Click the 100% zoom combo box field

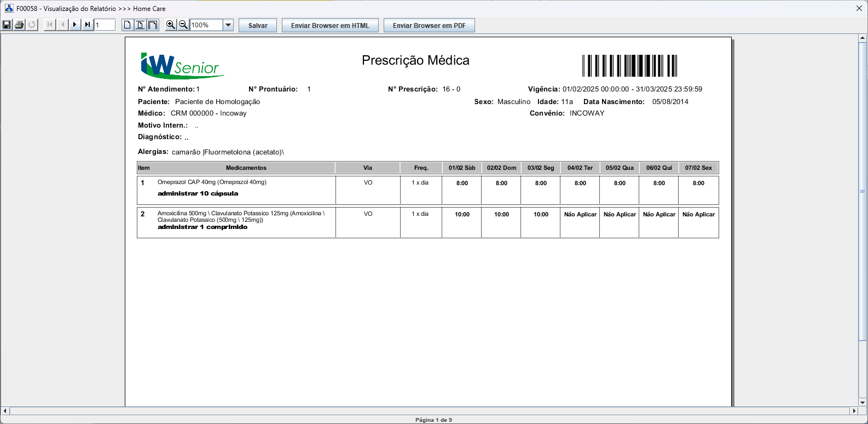(x=206, y=25)
